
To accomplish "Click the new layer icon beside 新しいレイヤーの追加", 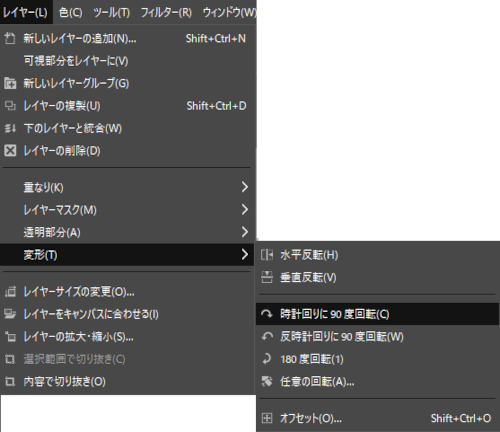I will tap(10, 39).
